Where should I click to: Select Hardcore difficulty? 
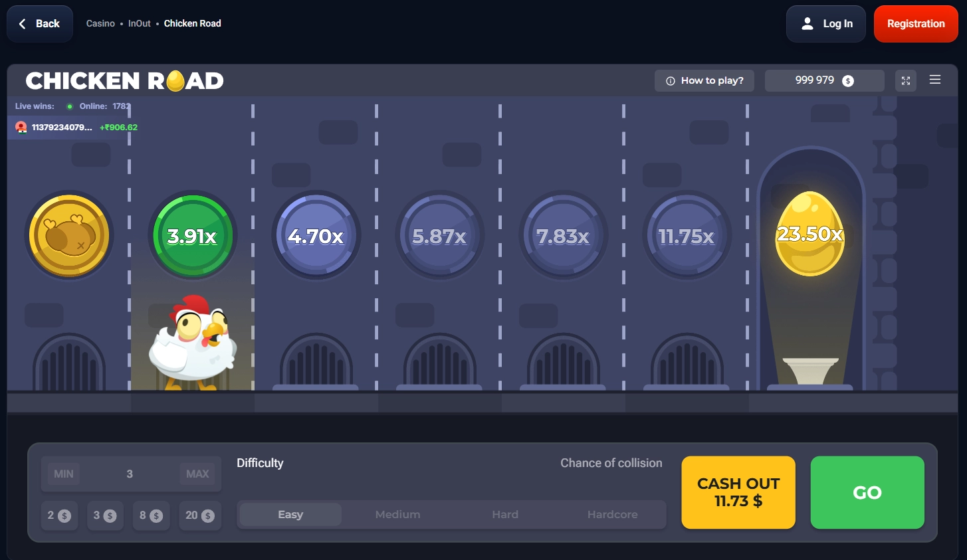click(612, 514)
